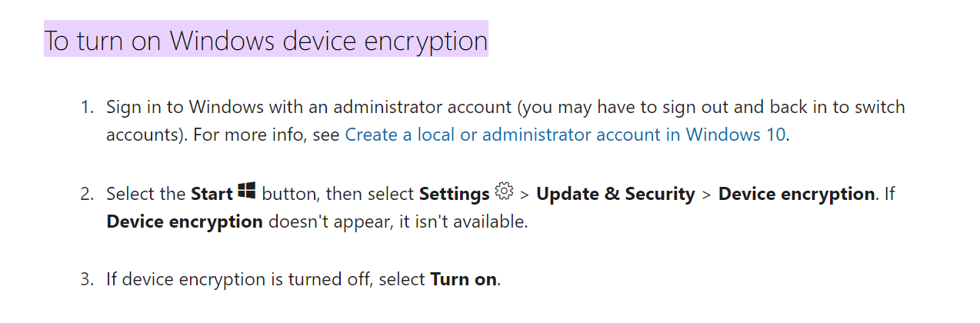980x323 pixels.
Task: Click the bold Update & Security text
Action: 615,194
